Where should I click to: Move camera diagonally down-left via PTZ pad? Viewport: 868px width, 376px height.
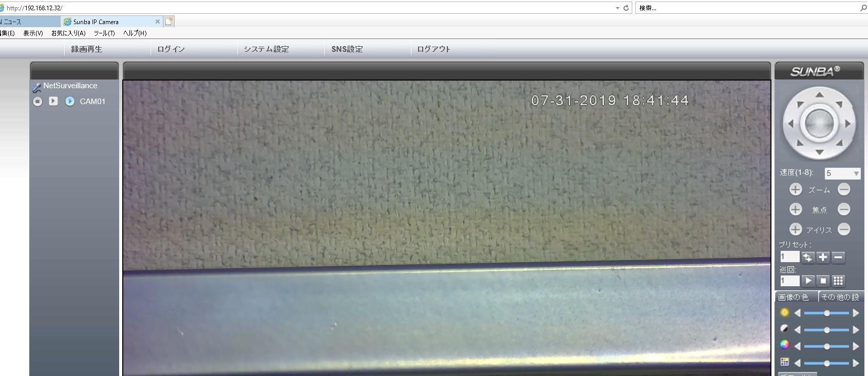point(800,143)
